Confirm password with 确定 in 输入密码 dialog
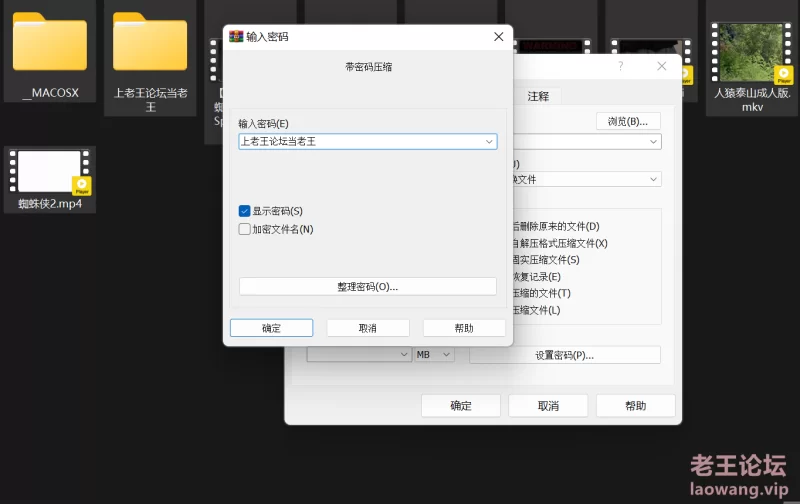This screenshot has height=504, width=800. pos(271,328)
